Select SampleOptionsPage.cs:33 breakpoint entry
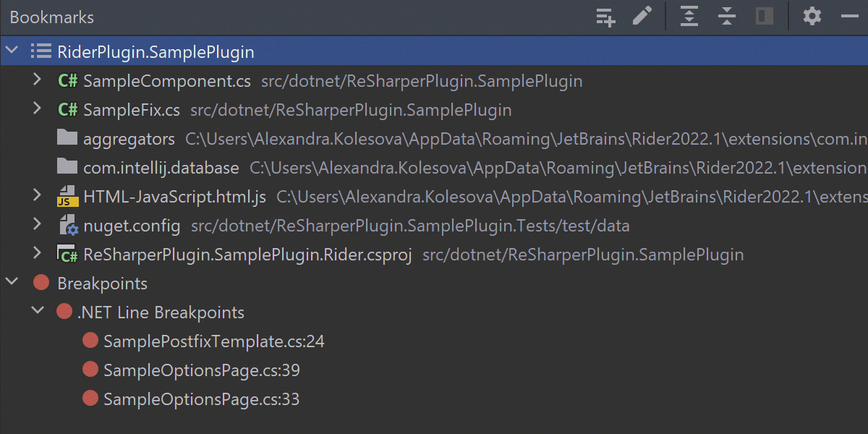868x434 pixels. coord(201,398)
